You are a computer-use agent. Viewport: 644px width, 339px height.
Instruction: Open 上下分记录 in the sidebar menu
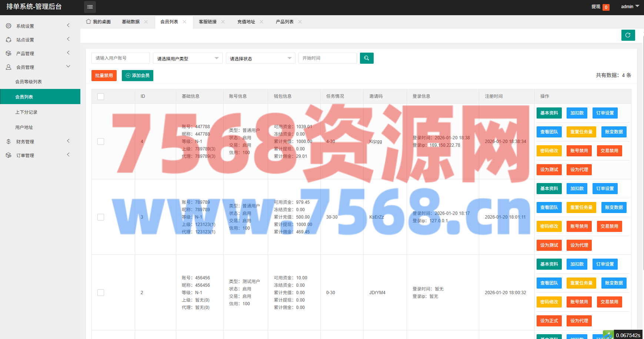pyautogui.click(x=26, y=112)
